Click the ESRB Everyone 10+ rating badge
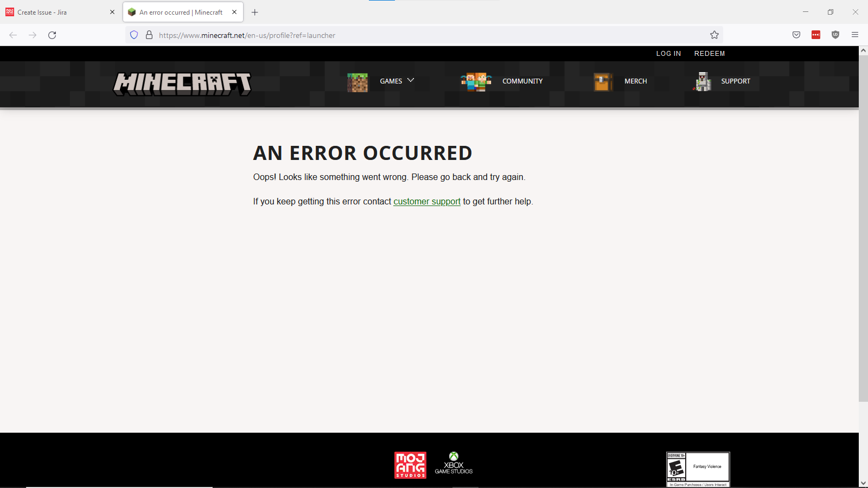Image resolution: width=868 pixels, height=488 pixels. click(x=698, y=470)
